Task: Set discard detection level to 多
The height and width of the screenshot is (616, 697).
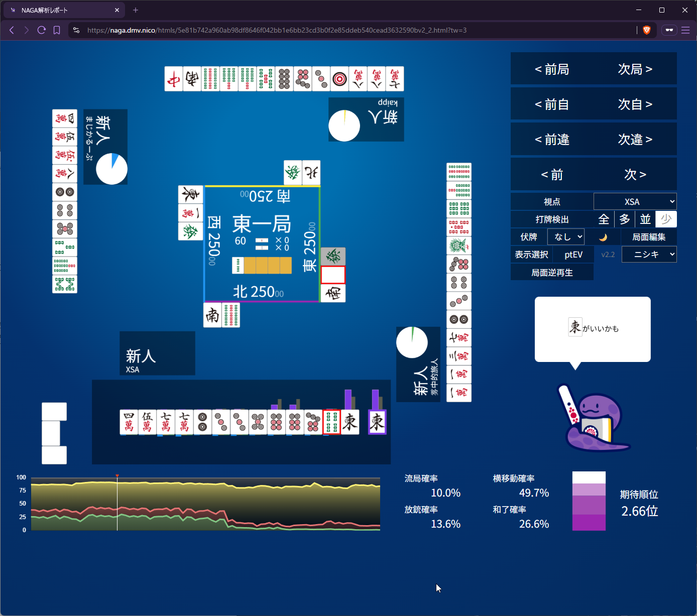Action: click(625, 219)
